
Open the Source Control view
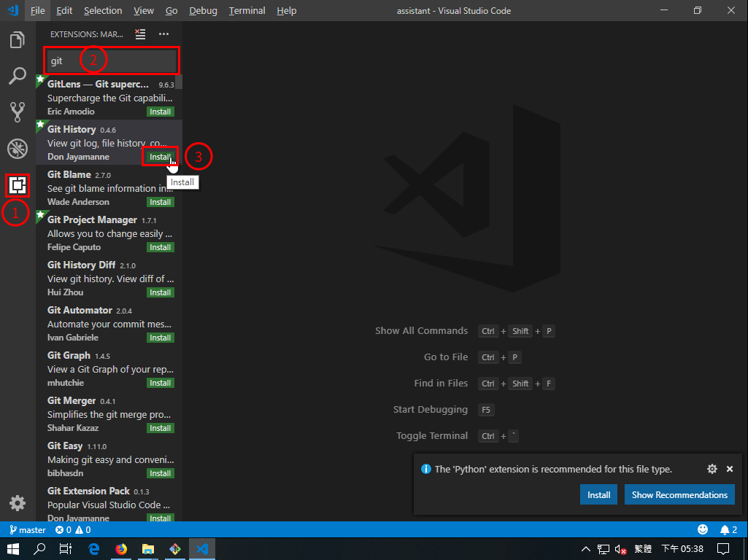(x=17, y=112)
